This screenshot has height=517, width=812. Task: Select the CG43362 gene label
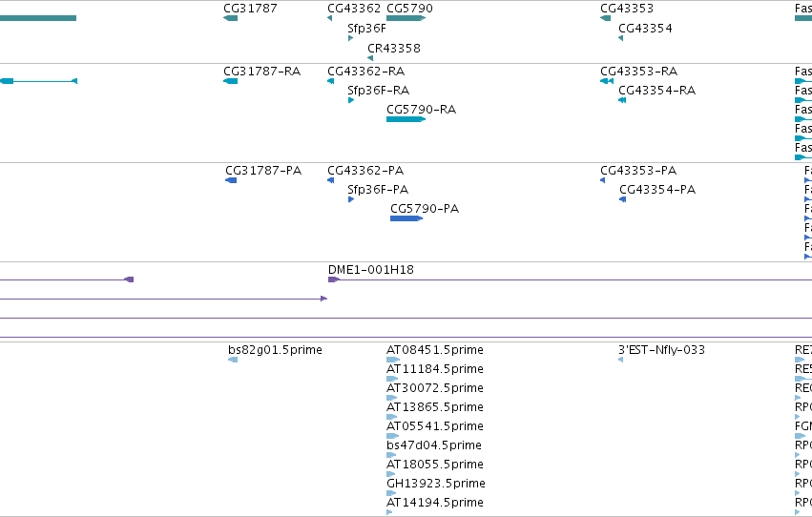tap(354, 9)
